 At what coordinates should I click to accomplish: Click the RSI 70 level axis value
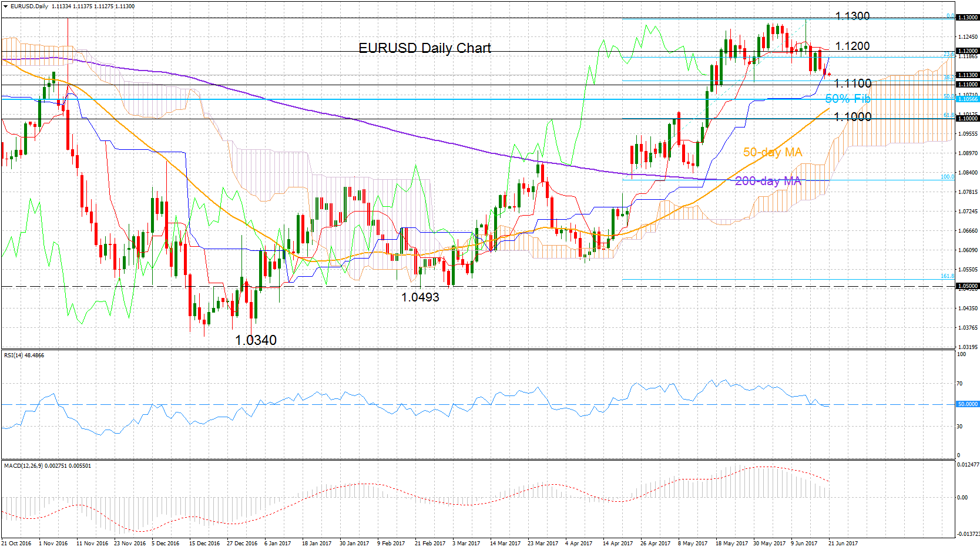960,384
